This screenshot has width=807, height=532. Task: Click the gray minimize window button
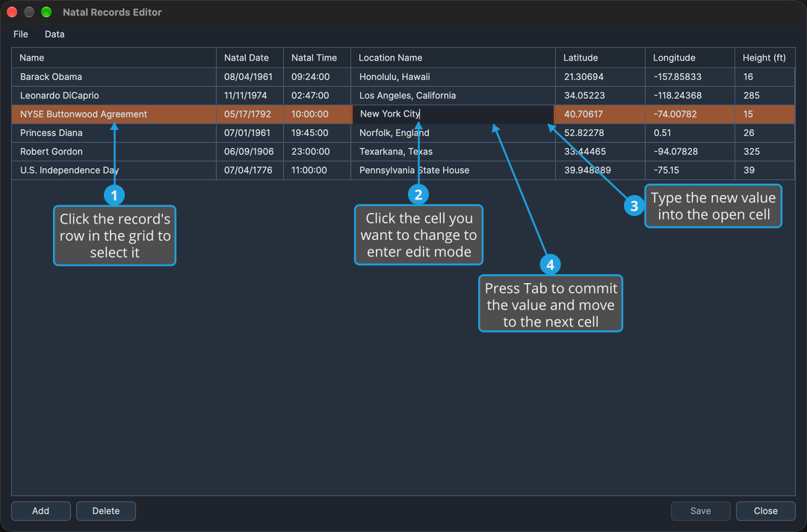[x=29, y=13]
